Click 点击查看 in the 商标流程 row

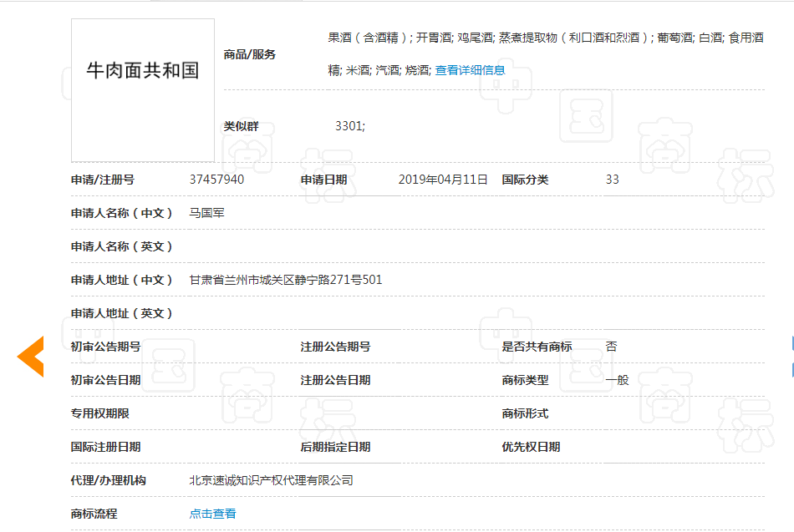[x=211, y=514]
